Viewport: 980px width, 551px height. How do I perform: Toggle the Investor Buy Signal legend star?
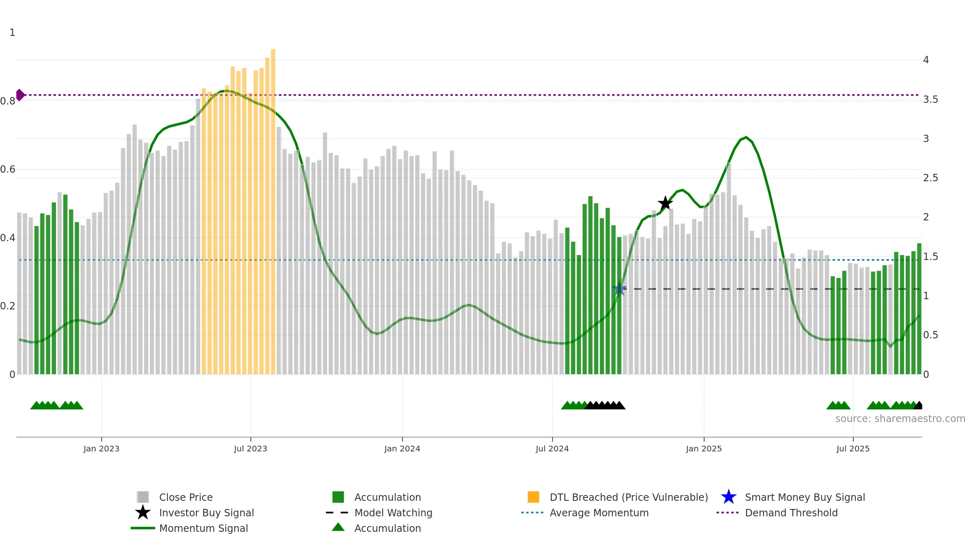click(143, 513)
